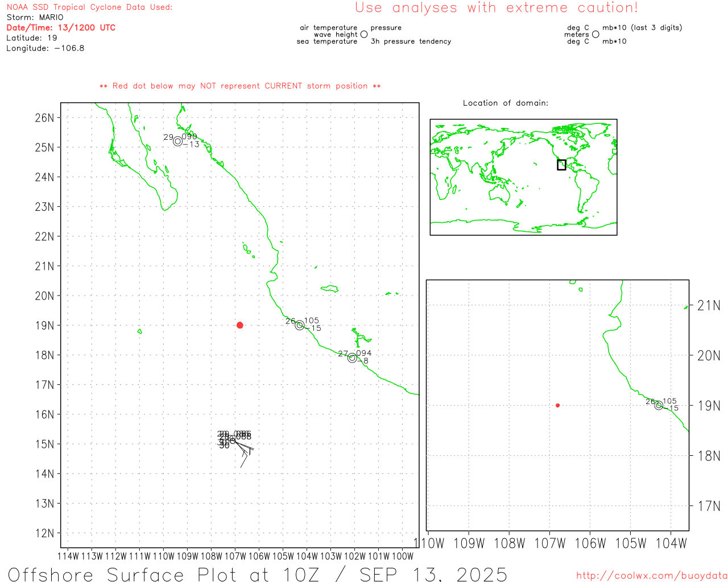This screenshot has height=582, width=728.
Task: Click the red dot warning notice text
Action: [240, 86]
